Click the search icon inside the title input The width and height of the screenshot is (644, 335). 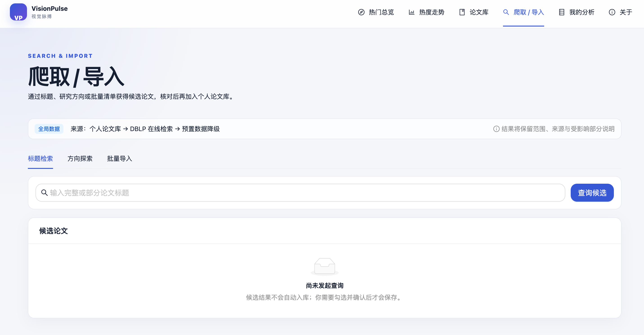click(45, 192)
